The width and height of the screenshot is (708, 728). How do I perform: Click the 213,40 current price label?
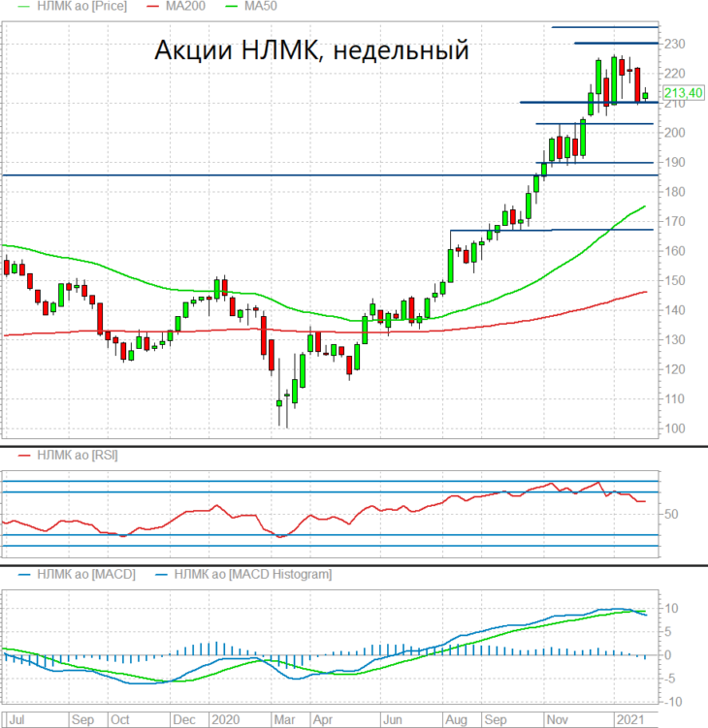point(683,93)
